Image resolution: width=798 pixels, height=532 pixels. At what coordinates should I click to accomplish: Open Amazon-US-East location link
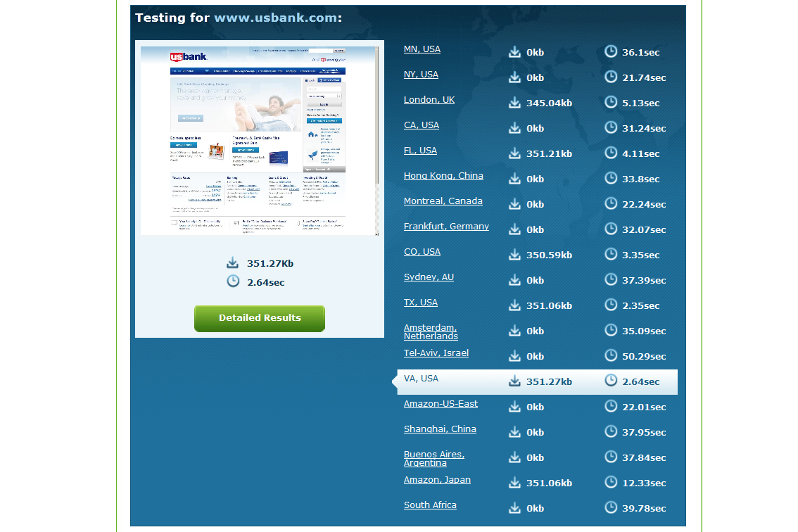click(x=441, y=404)
